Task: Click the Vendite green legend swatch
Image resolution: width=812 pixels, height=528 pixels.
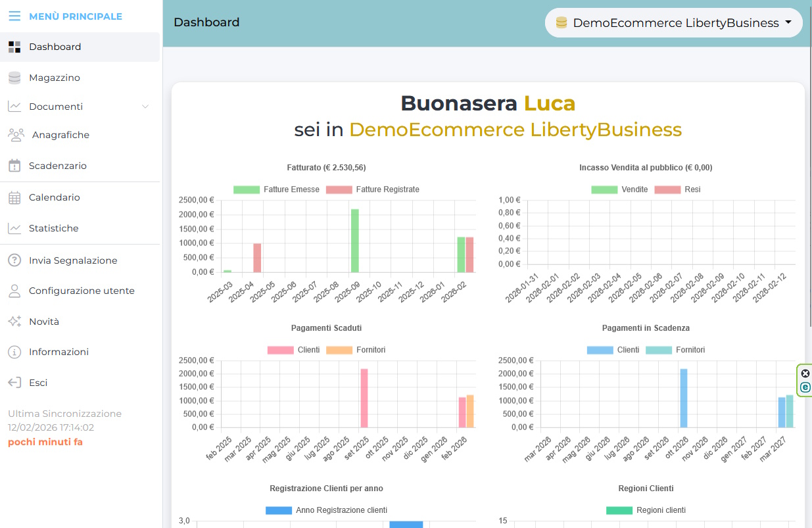Action: coord(604,189)
